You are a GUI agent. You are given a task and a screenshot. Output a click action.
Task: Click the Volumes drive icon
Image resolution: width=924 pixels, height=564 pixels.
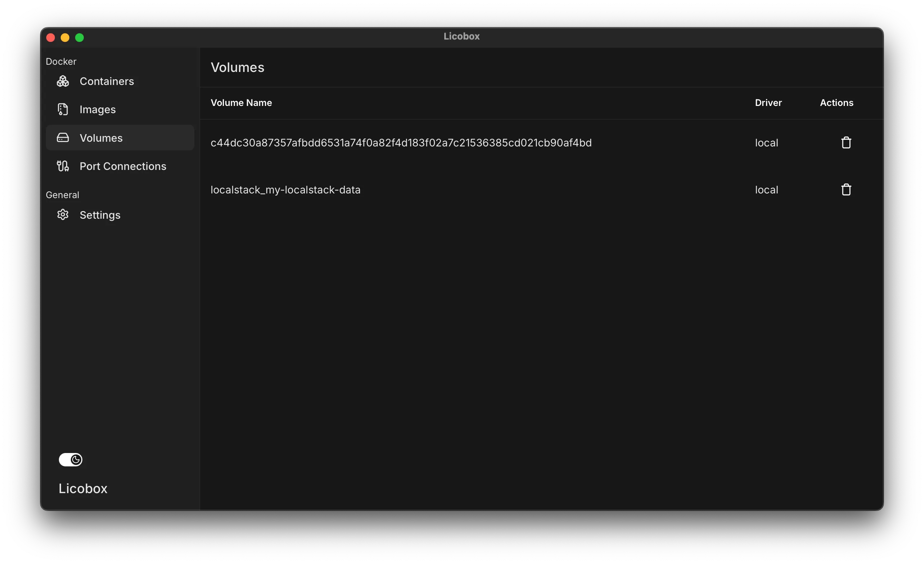point(62,138)
